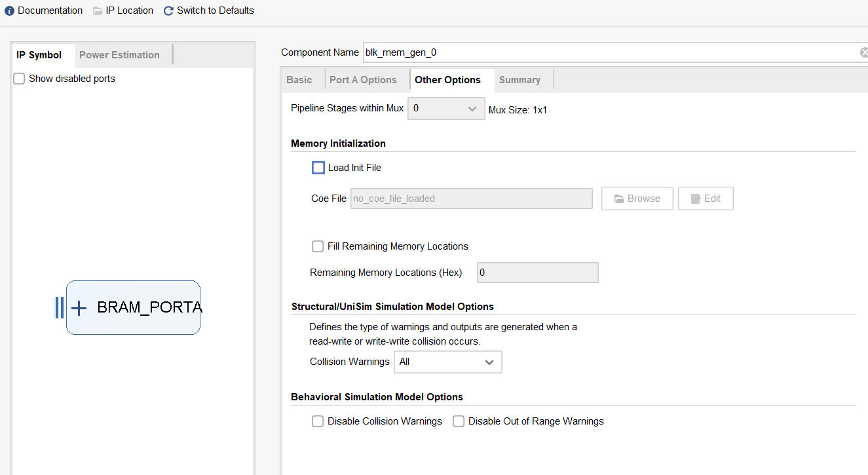Open the Port A Options tab

(x=363, y=80)
